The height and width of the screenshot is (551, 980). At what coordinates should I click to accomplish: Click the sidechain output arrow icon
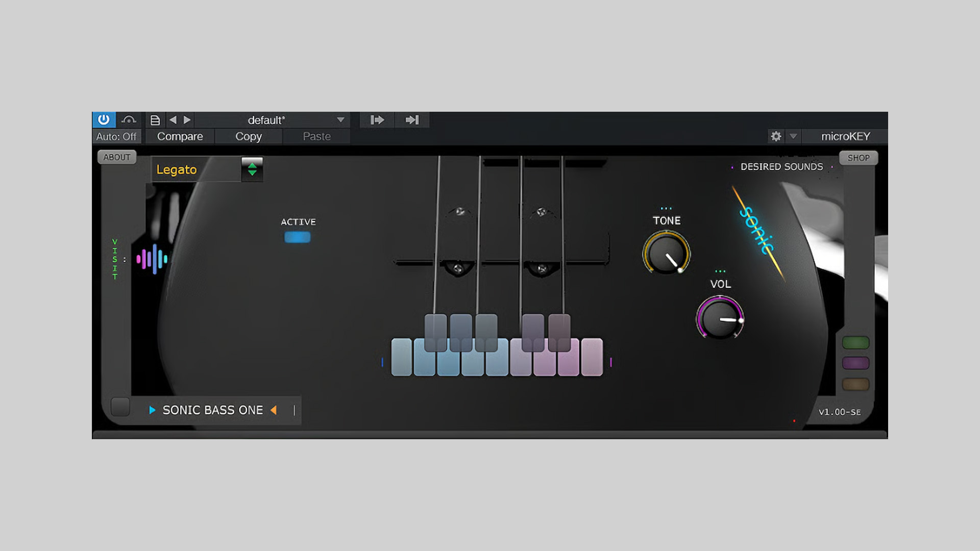[x=412, y=120]
